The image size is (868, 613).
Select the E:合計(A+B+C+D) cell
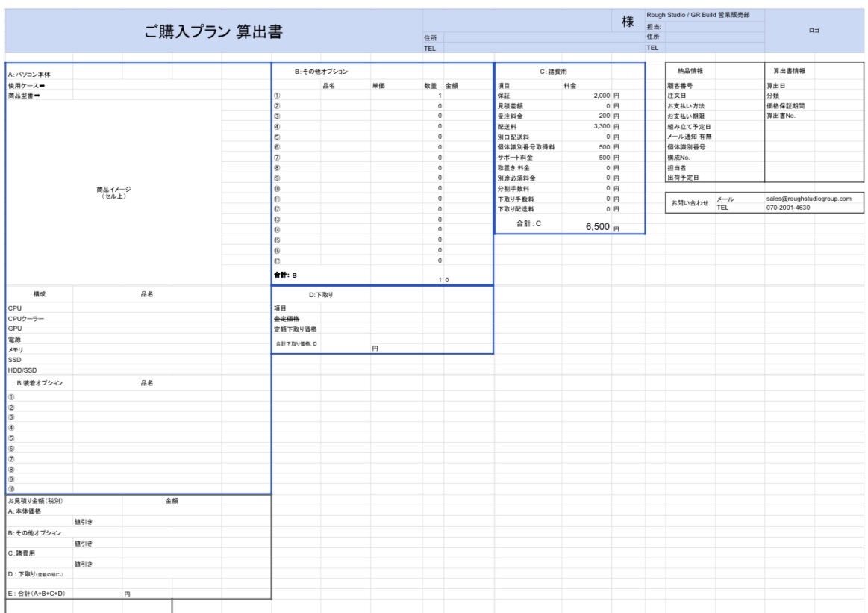click(x=37, y=594)
